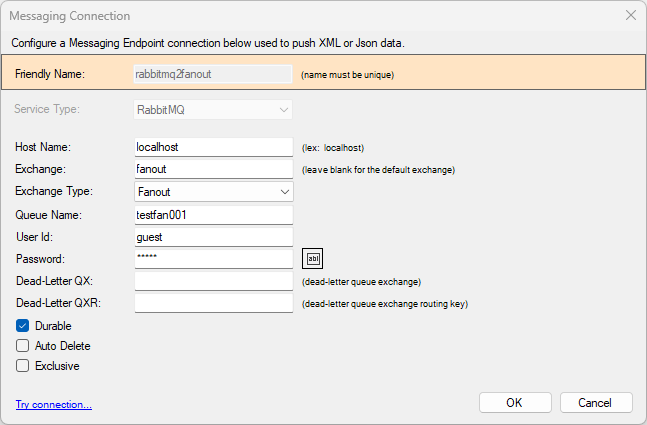Focus the Host Name input field
The width and height of the screenshot is (647, 425).
click(214, 147)
